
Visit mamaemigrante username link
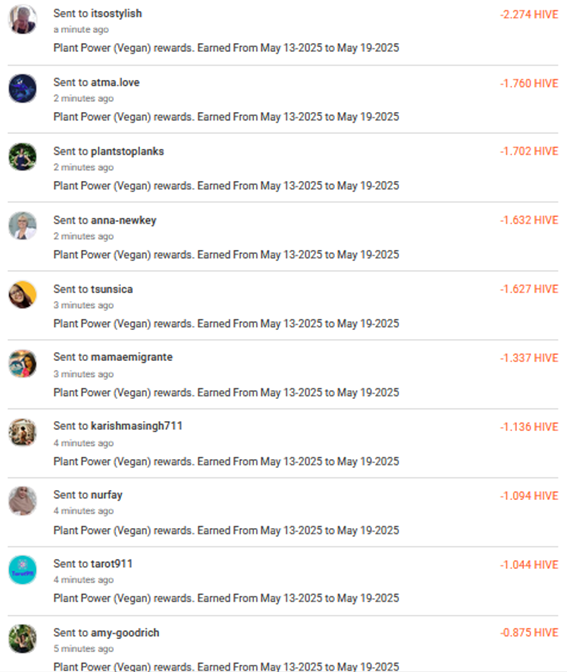coord(132,357)
